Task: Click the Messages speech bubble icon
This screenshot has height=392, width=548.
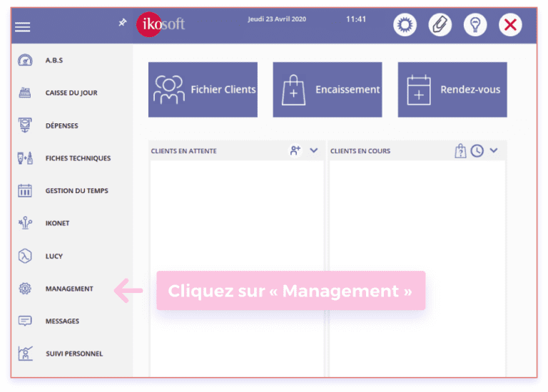Action: point(25,321)
